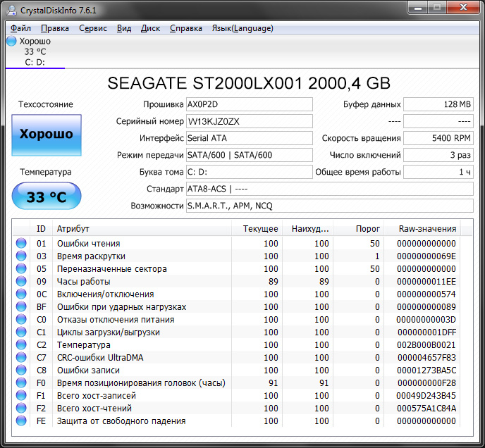This screenshot has width=485, height=448.
Task: Click the Наихуд... column header
Action: point(307,228)
